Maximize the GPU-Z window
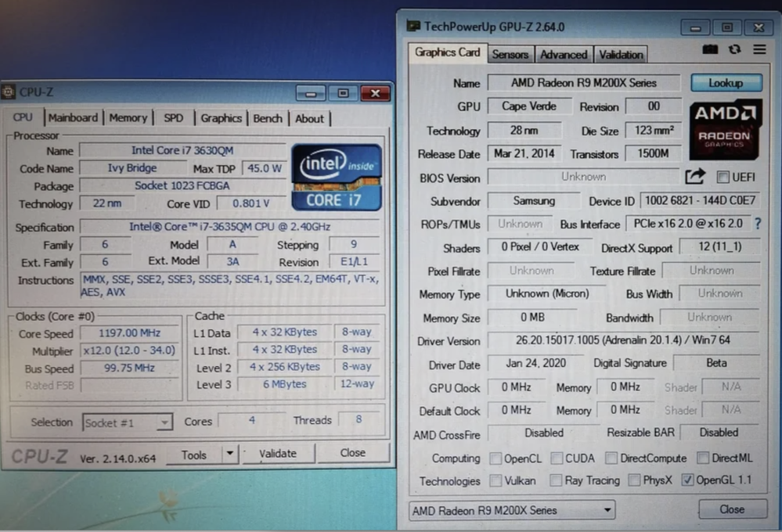The image size is (782, 532). (727, 27)
